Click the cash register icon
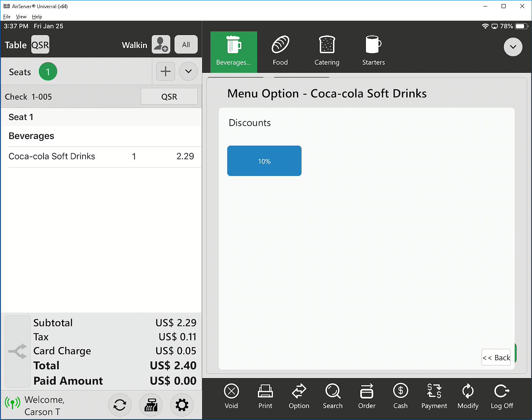 click(151, 405)
